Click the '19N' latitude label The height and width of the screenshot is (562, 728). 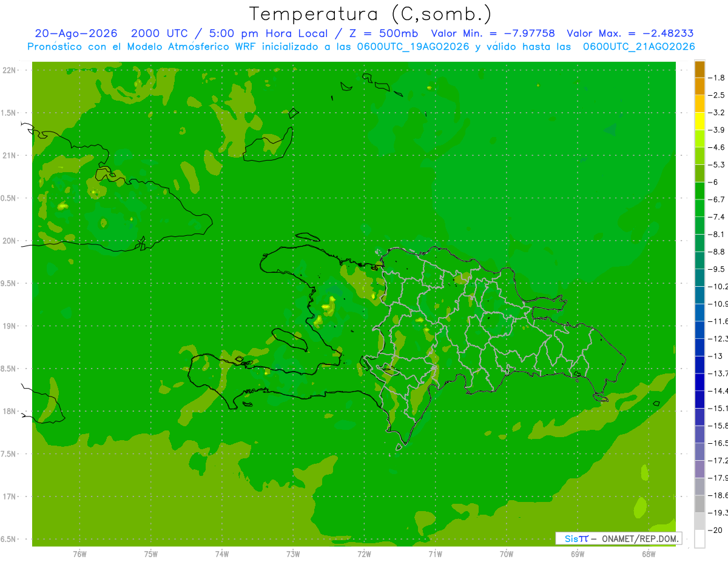point(9,326)
